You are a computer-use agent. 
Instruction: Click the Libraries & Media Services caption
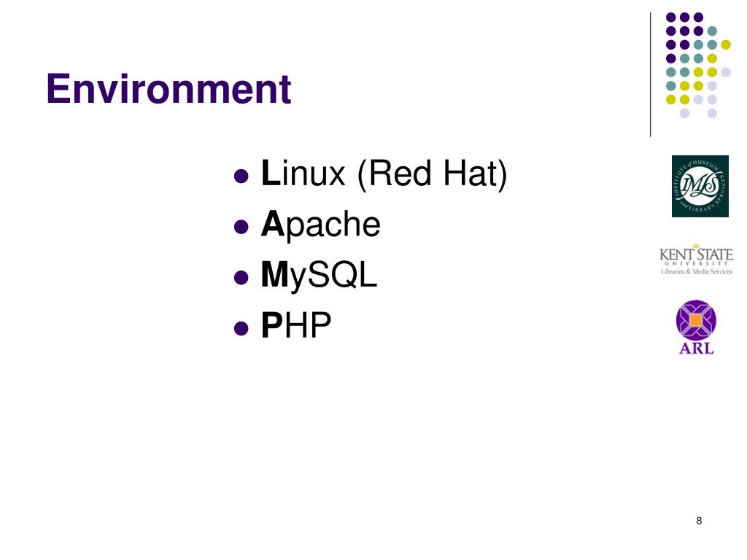[x=696, y=271]
